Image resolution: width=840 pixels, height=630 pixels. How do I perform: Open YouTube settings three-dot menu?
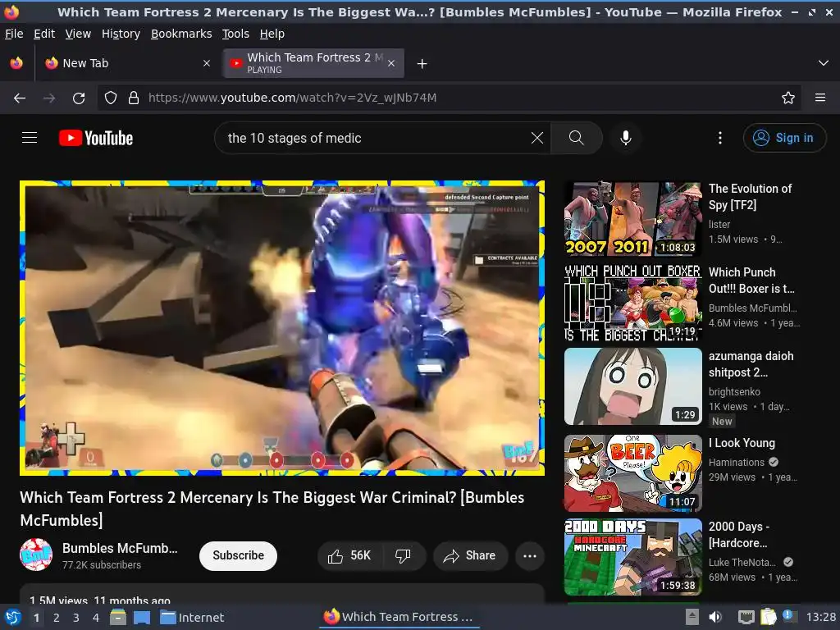(x=720, y=138)
